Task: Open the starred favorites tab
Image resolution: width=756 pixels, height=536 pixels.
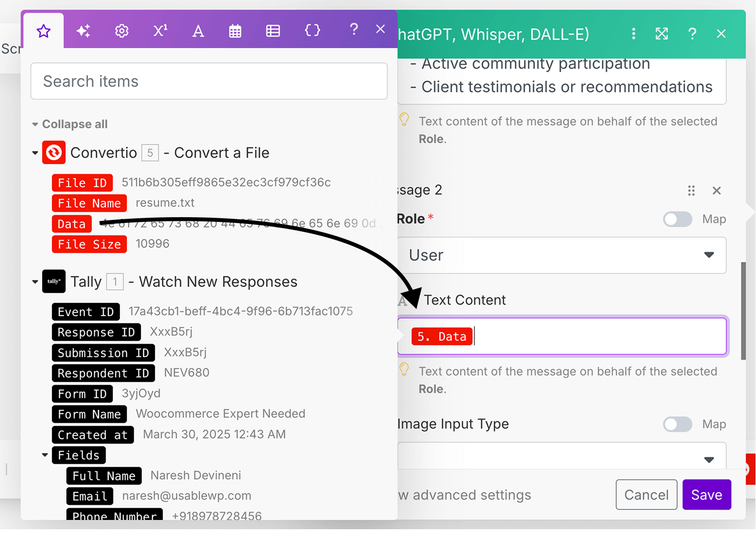Action: click(44, 31)
